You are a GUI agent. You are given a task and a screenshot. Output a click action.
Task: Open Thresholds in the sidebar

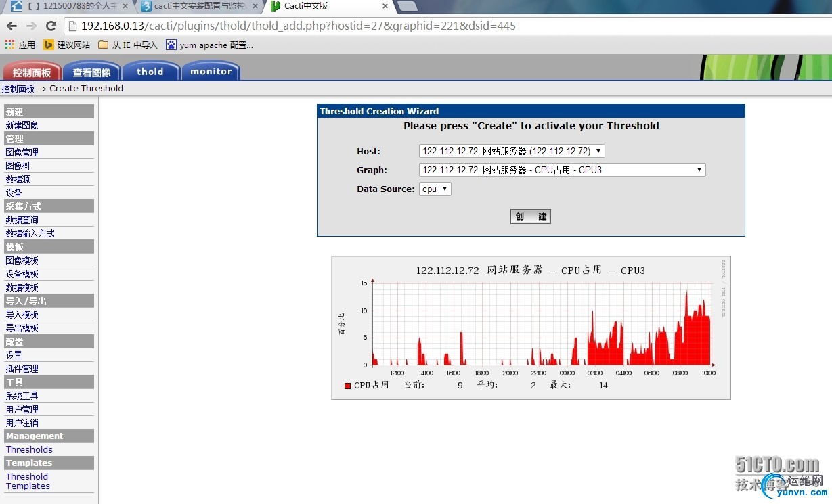point(29,449)
